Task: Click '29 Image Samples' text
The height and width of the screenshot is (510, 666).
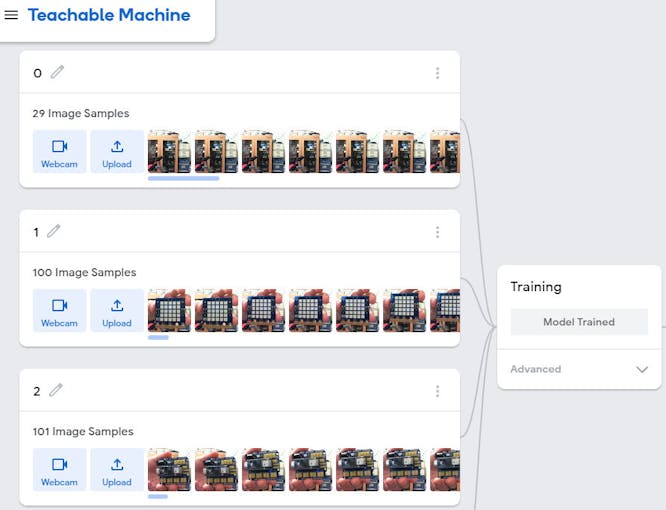Action: [81, 113]
